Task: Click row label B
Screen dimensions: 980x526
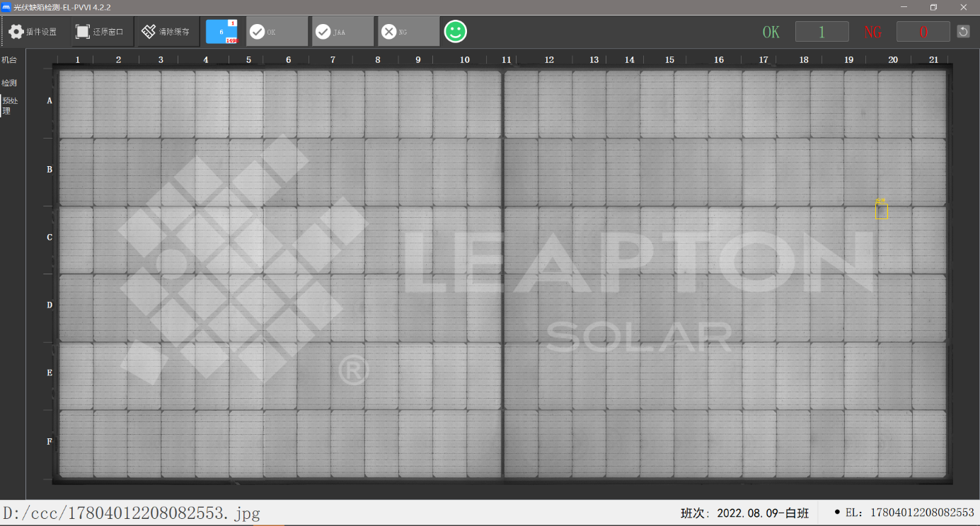Action: click(50, 170)
